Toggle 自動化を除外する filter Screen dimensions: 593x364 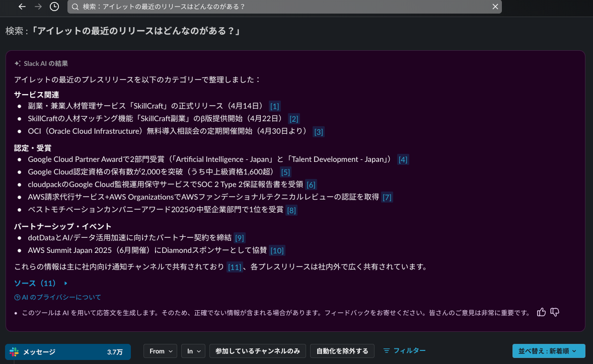click(x=342, y=351)
